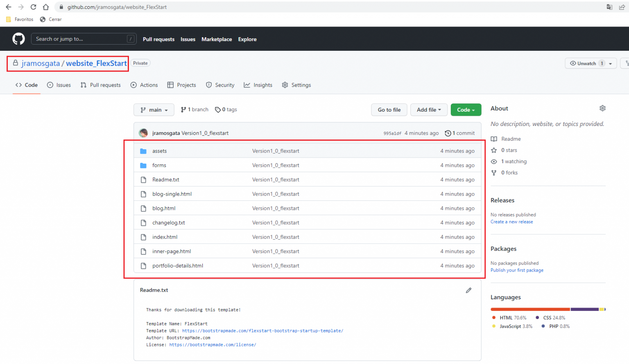The image size is (629, 364).
Task: Open commit hash 995a1df
Action: coord(392,133)
